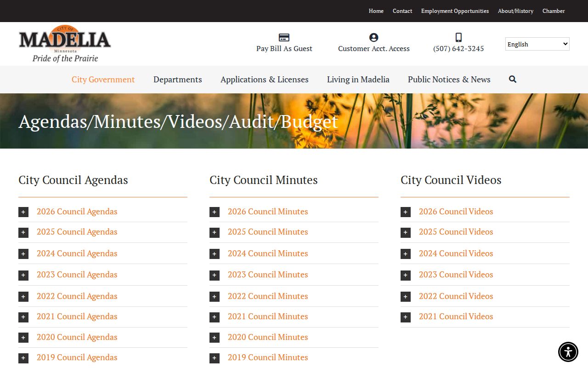This screenshot has width=588, height=368.
Task: Click plus icon beside 2023 Council Minutes
Action: [215, 275]
